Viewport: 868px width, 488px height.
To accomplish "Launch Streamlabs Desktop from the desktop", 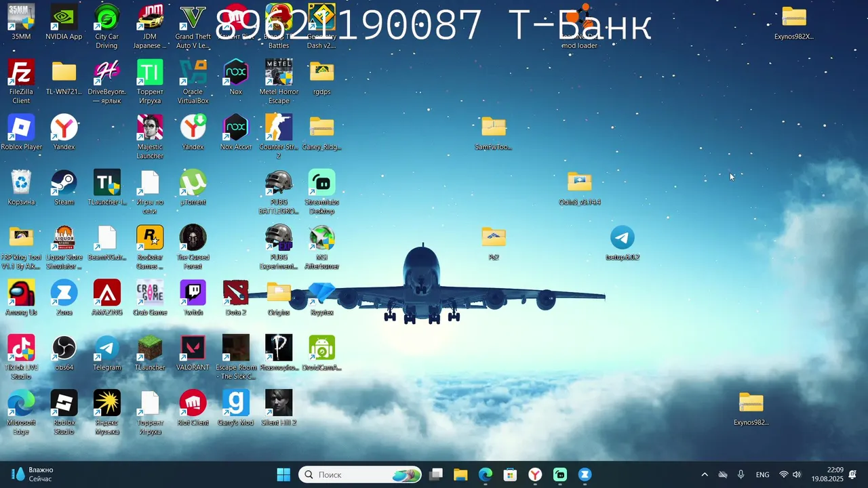I will tap(321, 192).
